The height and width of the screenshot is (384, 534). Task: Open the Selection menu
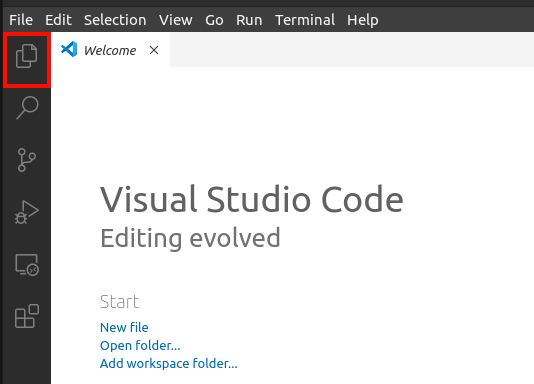coord(115,20)
